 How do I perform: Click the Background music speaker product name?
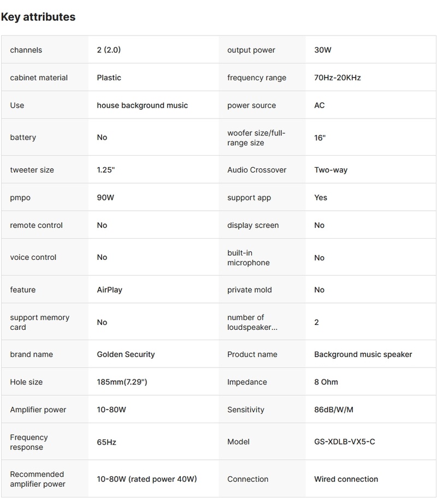363,354
